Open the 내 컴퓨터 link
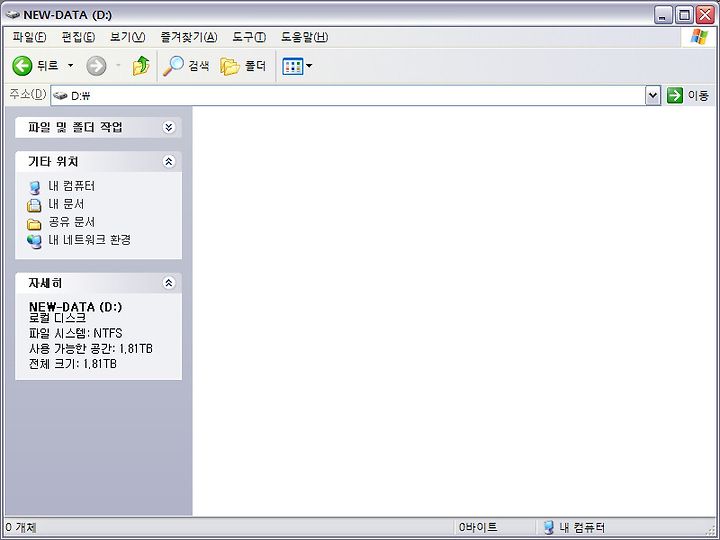 click(x=72, y=186)
